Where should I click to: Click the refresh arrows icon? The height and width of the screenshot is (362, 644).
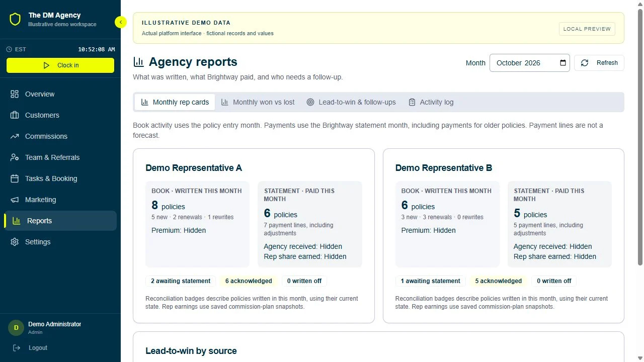(x=585, y=63)
